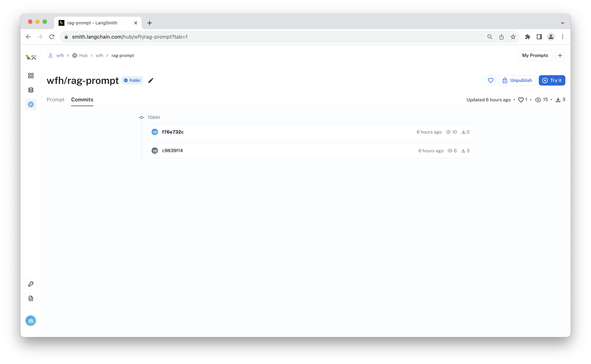Open the browser zoom magnifier icon
The image size is (591, 364).
489,37
